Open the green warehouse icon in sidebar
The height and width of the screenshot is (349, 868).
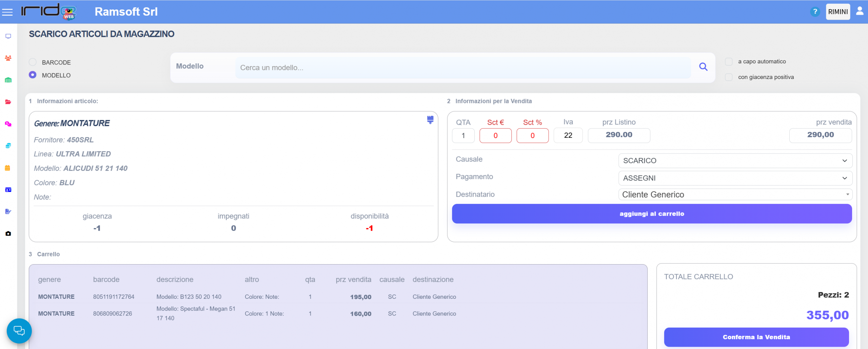(x=8, y=80)
